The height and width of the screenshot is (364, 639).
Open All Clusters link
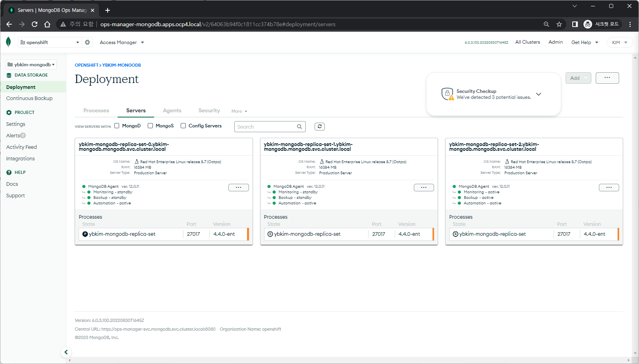pos(527,42)
